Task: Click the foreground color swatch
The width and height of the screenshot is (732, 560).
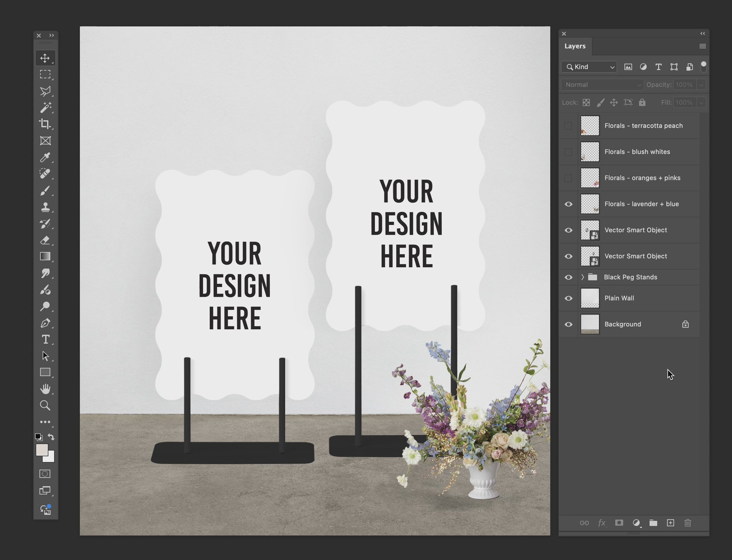Action: pos(41,450)
